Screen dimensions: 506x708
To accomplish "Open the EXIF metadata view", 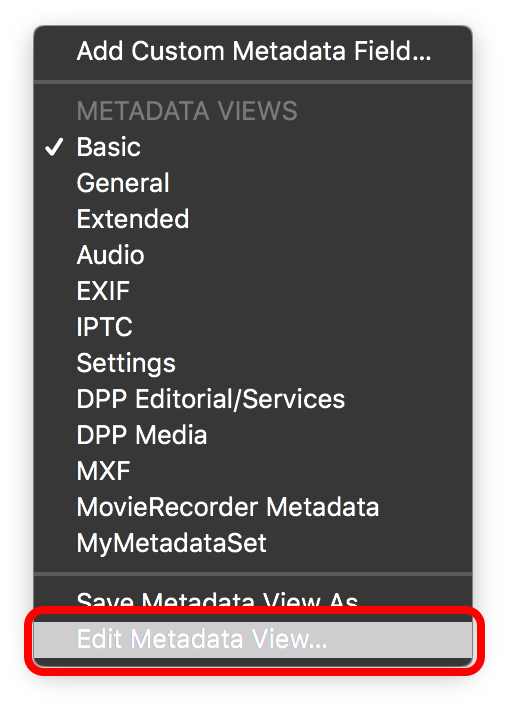I will [253, 291].
